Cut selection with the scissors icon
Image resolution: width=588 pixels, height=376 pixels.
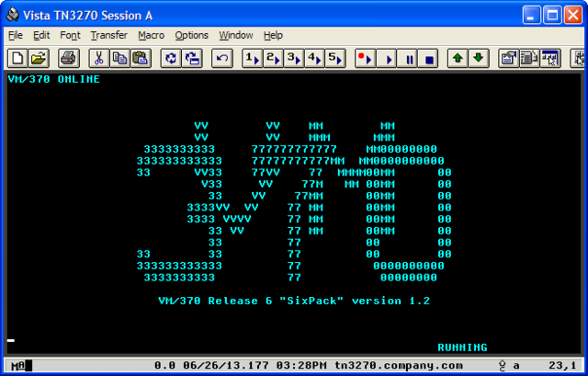point(98,59)
